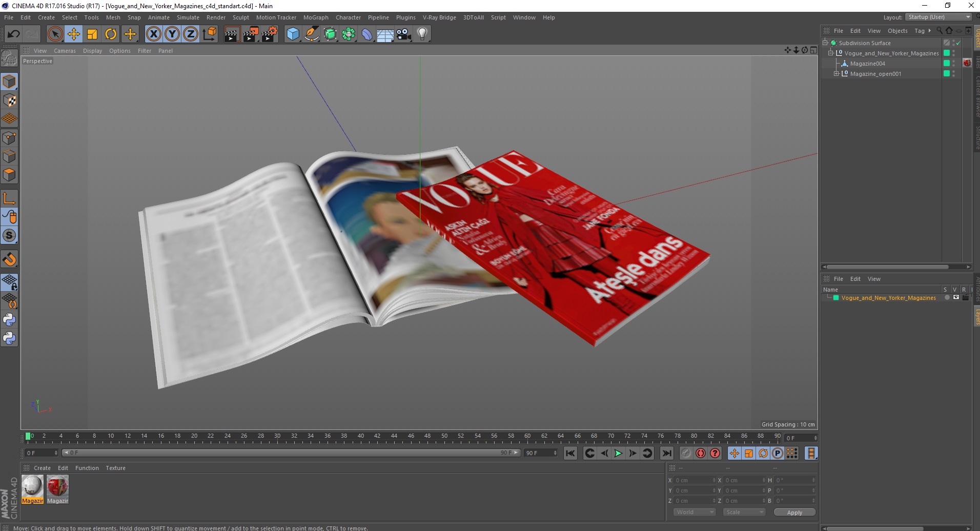Image resolution: width=980 pixels, height=531 pixels.
Task: Open the File menu in menu bar
Action: tap(9, 17)
